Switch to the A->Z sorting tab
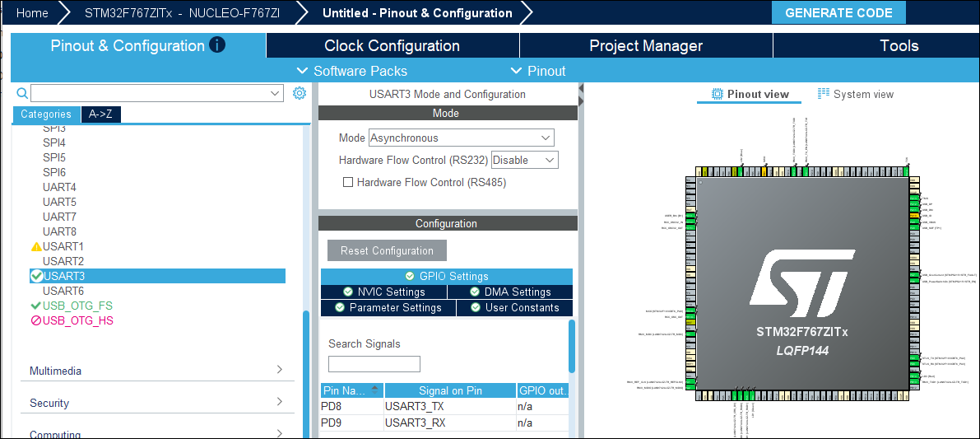Viewport: 980px width, 439px height. [100, 114]
